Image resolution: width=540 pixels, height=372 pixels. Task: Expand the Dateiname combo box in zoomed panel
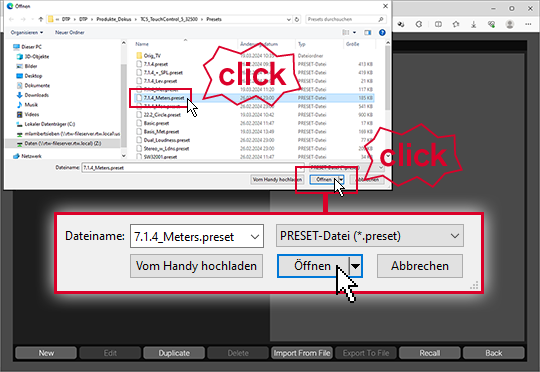(x=255, y=237)
